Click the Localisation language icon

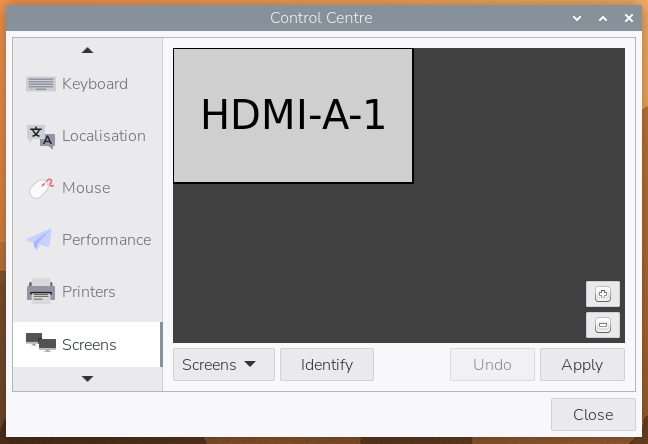click(x=41, y=136)
